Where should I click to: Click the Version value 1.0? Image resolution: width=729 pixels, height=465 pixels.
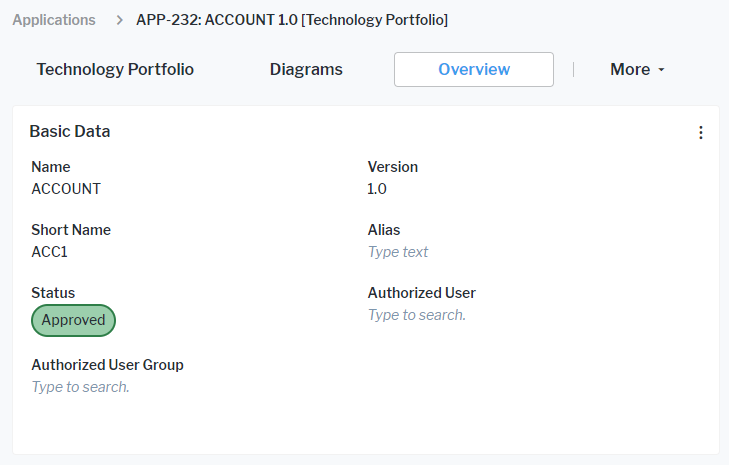(377, 189)
